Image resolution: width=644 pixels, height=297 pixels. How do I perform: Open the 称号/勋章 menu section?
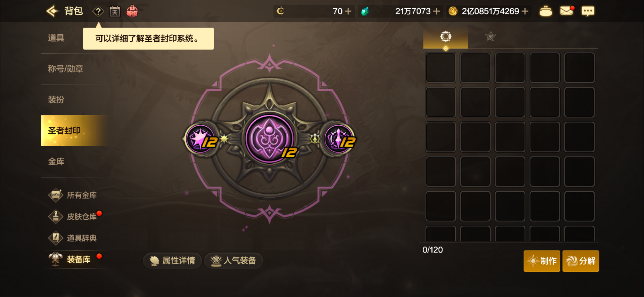(66, 69)
